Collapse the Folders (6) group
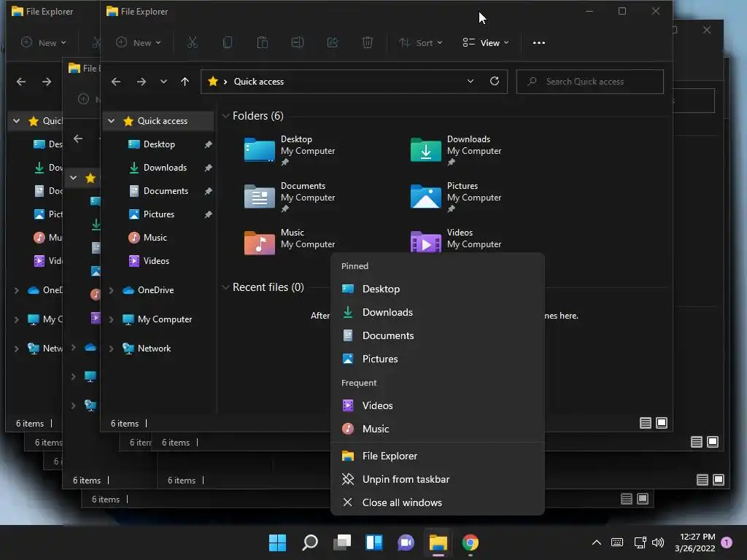The height and width of the screenshot is (560, 747). tap(226, 116)
